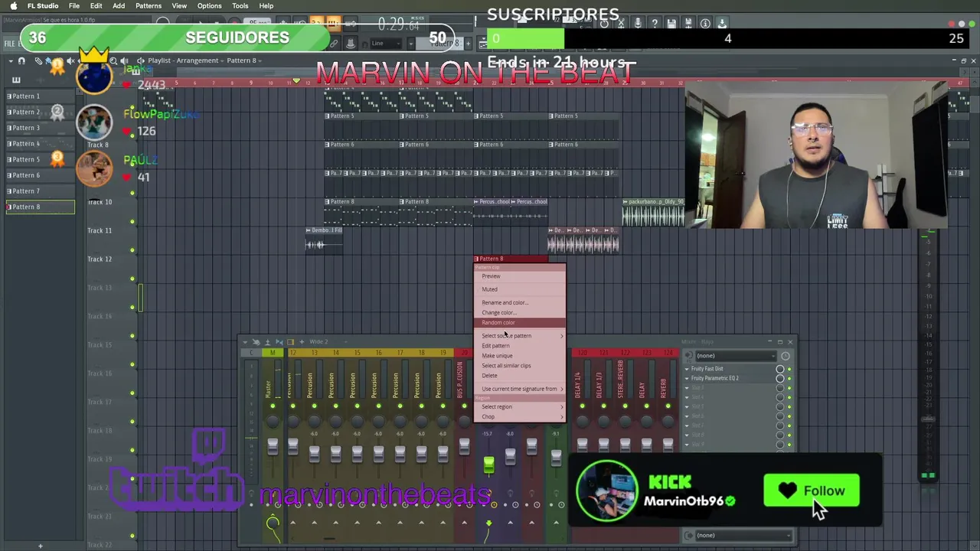
Task: Click the Master track pan knob
Action: [273, 422]
